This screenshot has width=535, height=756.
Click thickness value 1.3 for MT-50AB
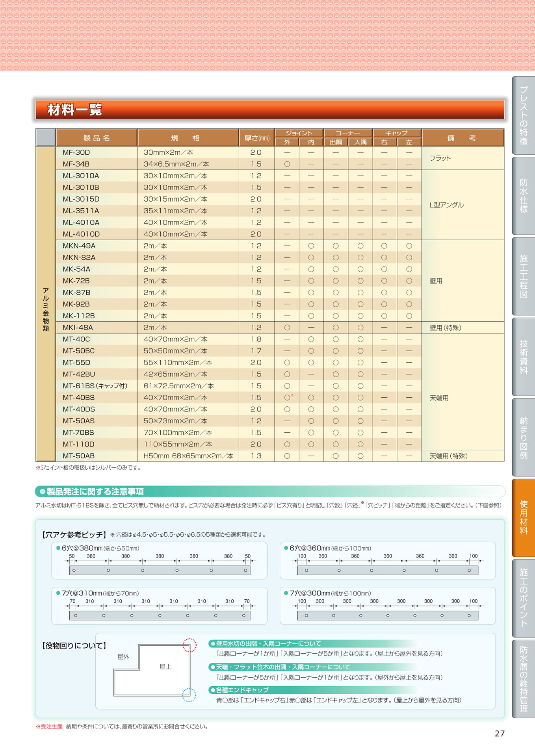point(256,456)
